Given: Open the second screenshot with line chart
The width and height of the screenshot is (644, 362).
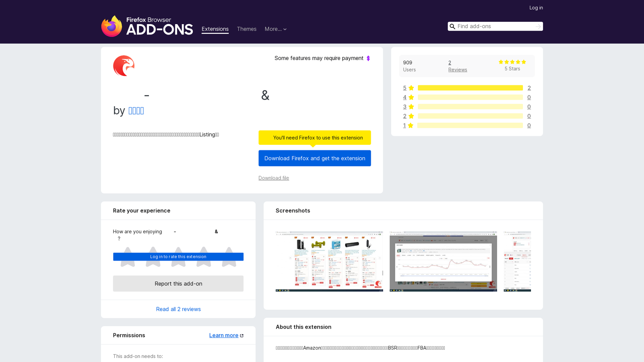Looking at the screenshot, I should tap(443, 261).
